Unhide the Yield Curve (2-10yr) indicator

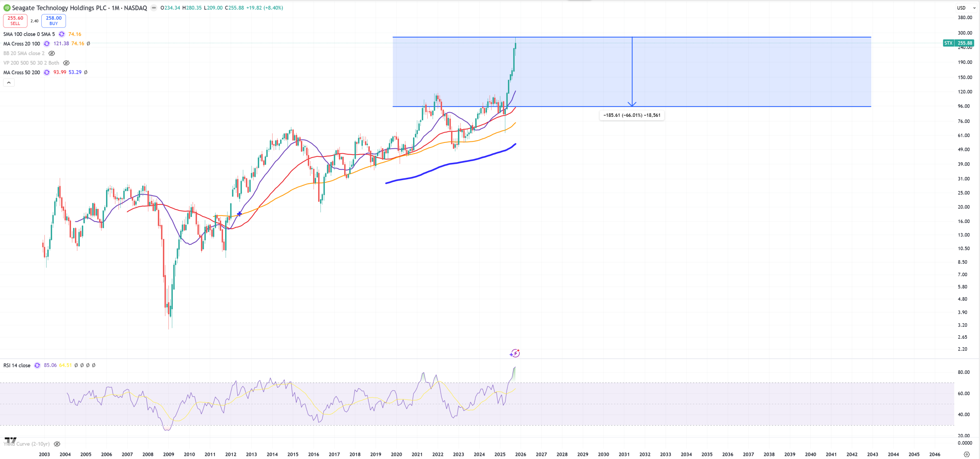(x=57, y=444)
